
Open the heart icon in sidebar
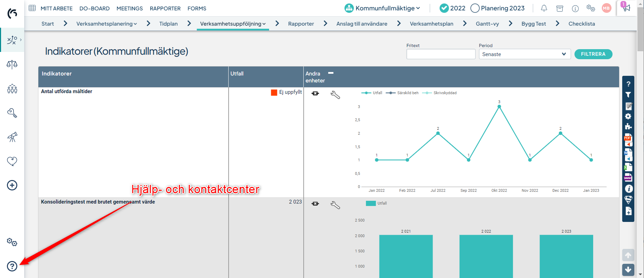click(x=12, y=161)
